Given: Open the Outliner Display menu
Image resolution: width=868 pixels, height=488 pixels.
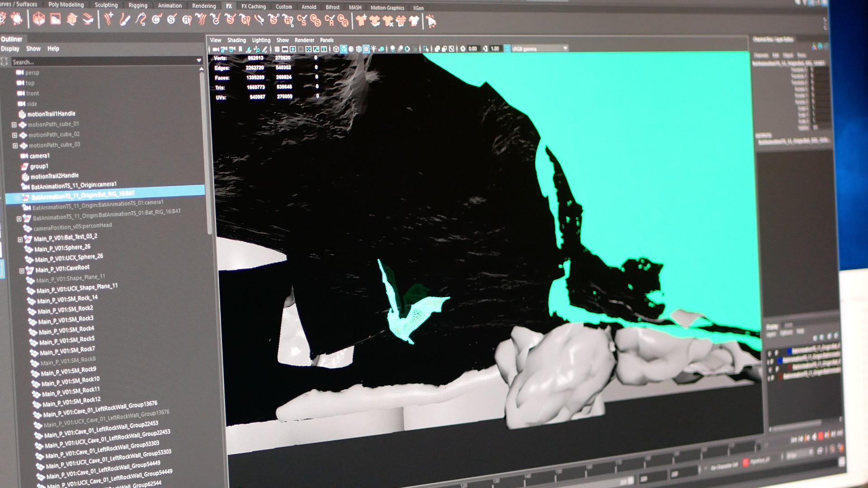Looking at the screenshot, I should [10, 49].
